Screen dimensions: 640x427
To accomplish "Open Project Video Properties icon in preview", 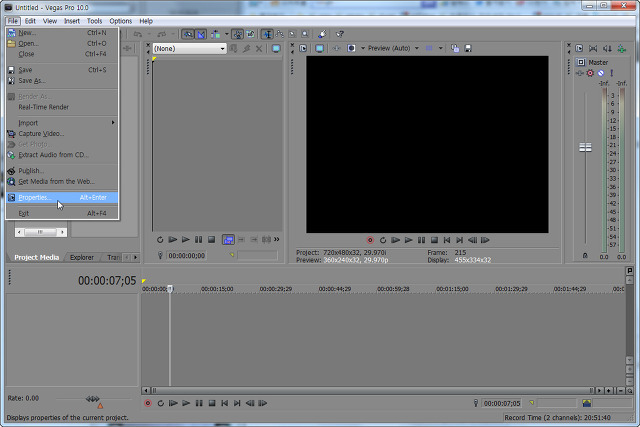I will (x=303, y=48).
